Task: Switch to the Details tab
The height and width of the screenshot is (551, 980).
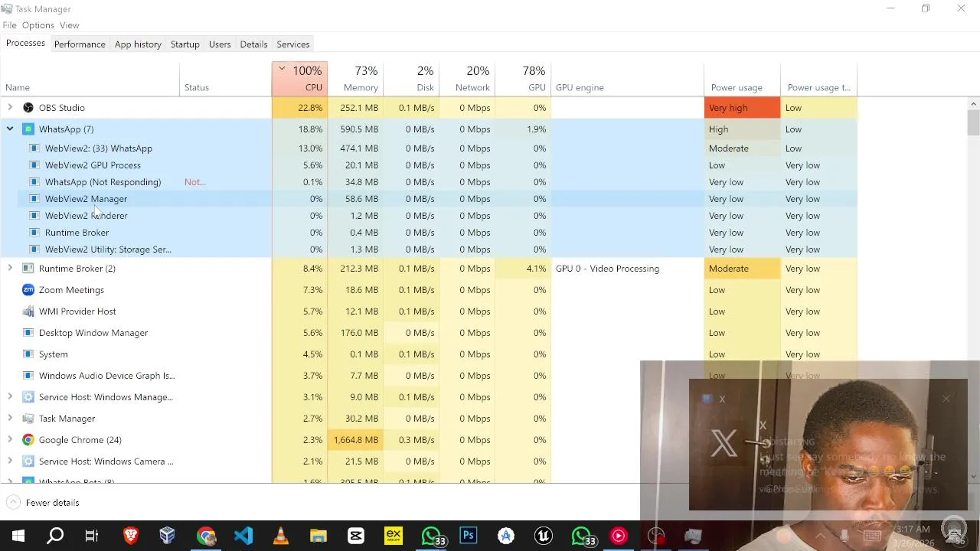Action: [x=253, y=44]
